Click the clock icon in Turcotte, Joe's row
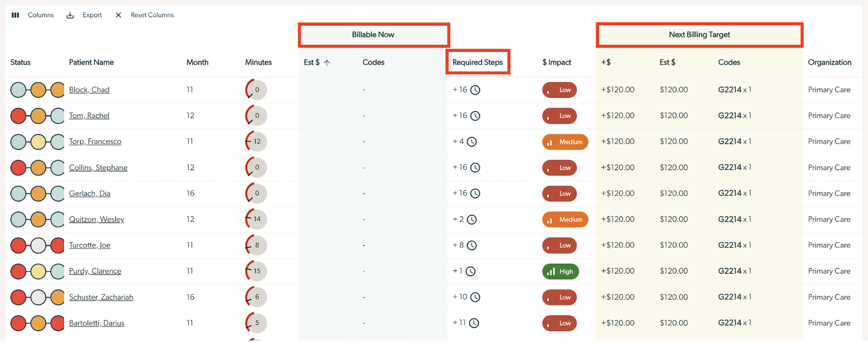This screenshot has height=343, width=868. [472, 245]
